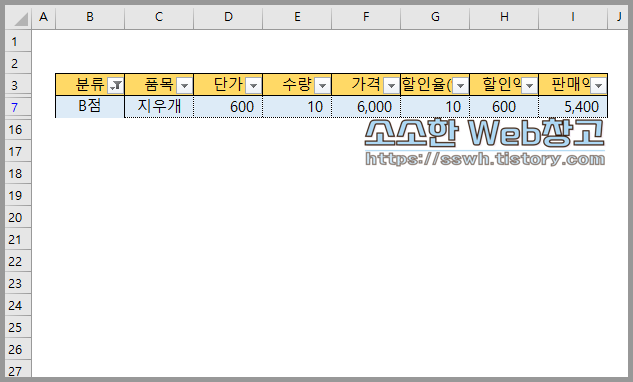Select row 1 header
This screenshot has height=382, width=633.
[18, 41]
